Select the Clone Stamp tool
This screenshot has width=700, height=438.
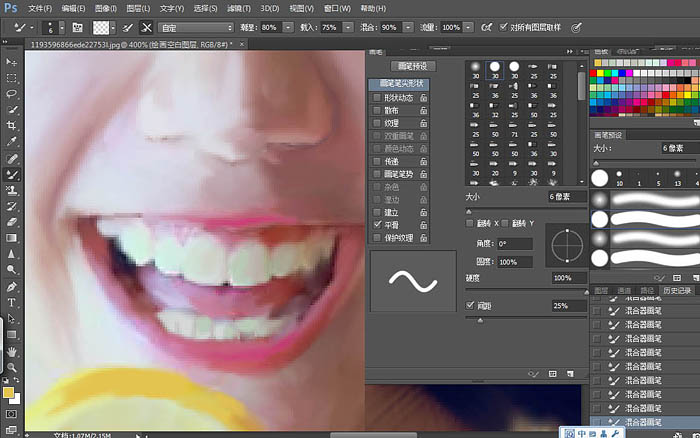12,190
